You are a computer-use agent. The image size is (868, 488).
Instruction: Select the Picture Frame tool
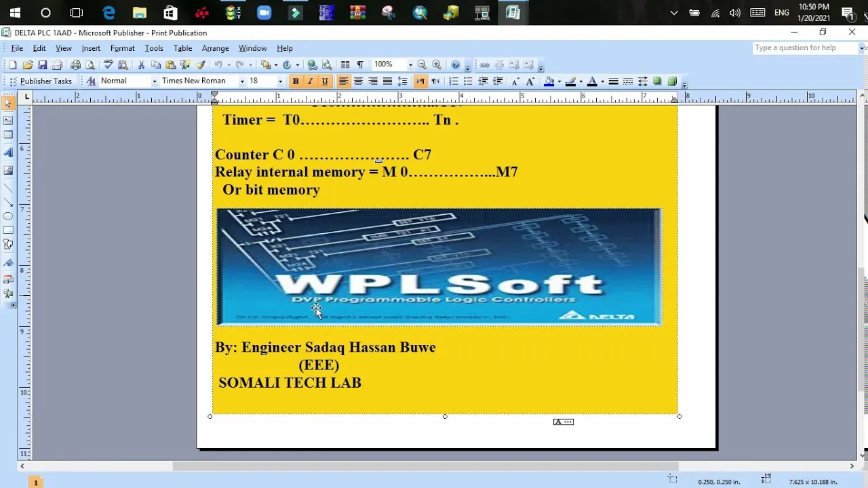coord(8,170)
